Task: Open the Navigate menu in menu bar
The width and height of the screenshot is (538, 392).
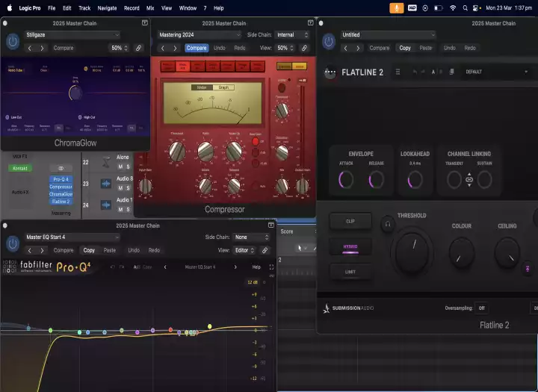Action: (x=107, y=7)
